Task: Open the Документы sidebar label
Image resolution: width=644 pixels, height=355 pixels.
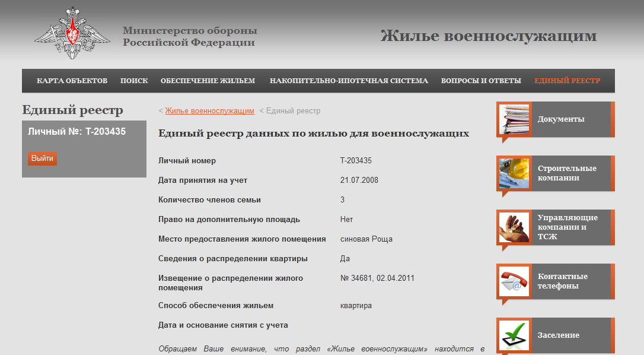Action: pyautogui.click(x=561, y=119)
